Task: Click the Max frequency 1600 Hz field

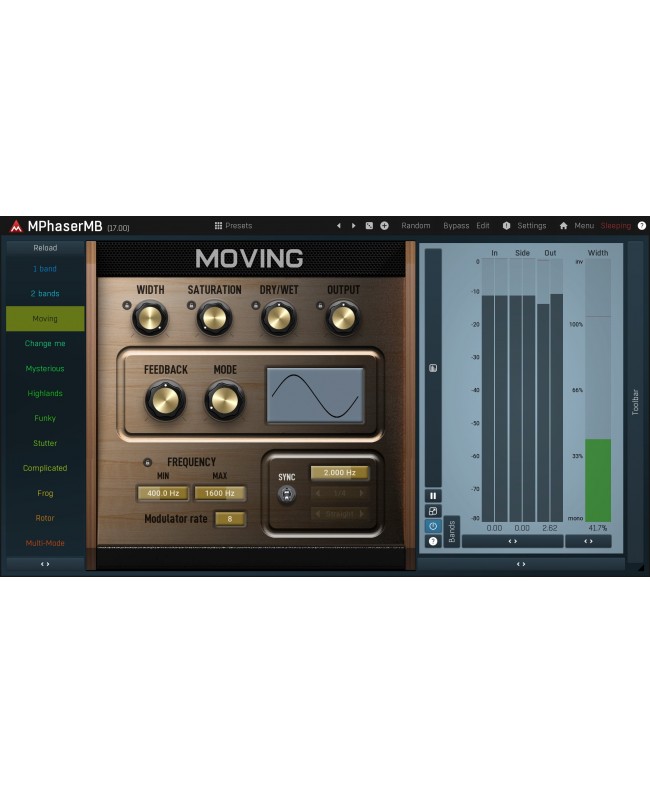Action: (x=220, y=493)
